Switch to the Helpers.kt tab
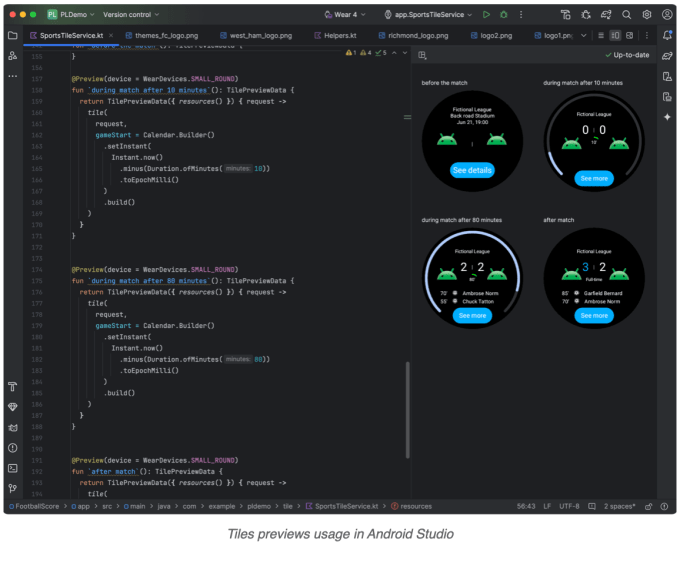Image resolution: width=680 pixels, height=562 pixels. tap(338, 35)
